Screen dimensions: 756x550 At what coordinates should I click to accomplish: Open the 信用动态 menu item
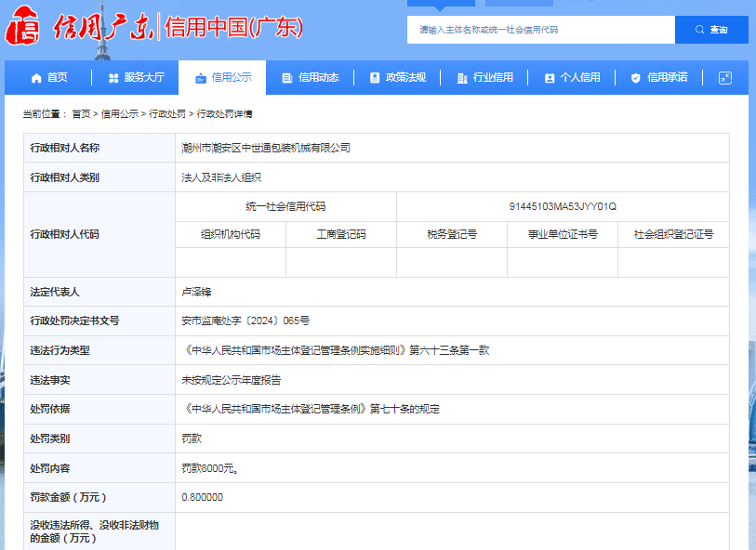[311, 77]
